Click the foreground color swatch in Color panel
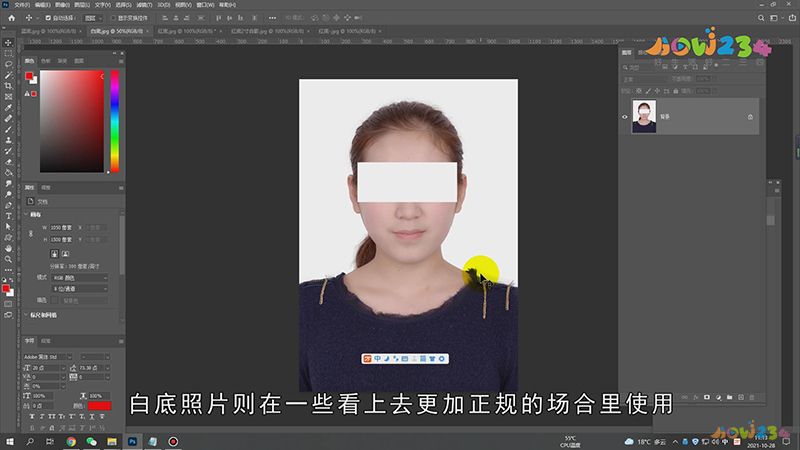800x450 pixels. pos(29,76)
